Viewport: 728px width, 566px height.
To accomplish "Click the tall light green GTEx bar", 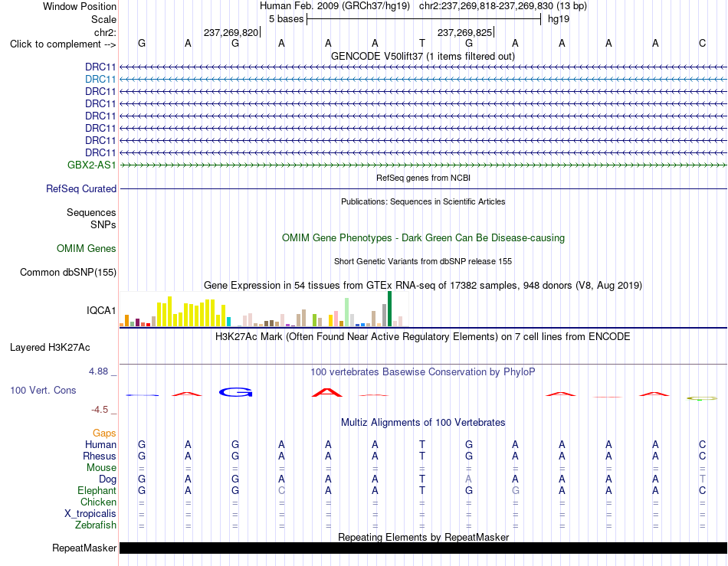I will pos(347,312).
